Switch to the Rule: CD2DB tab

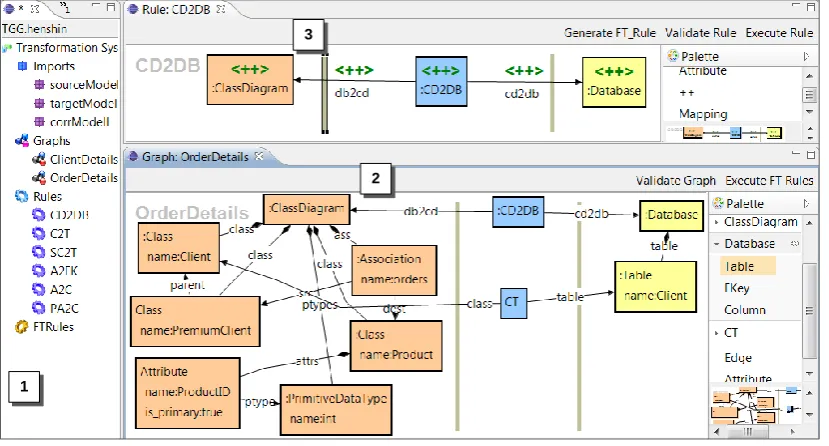(x=176, y=9)
